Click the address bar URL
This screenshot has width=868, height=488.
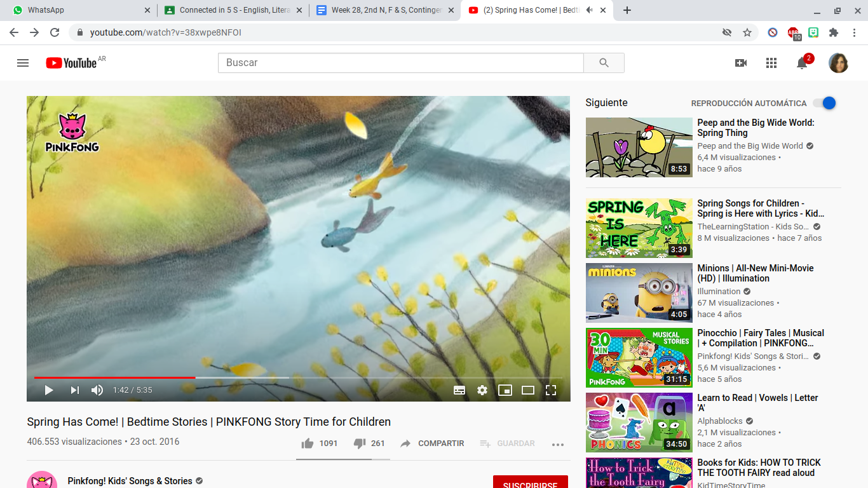pos(165,32)
